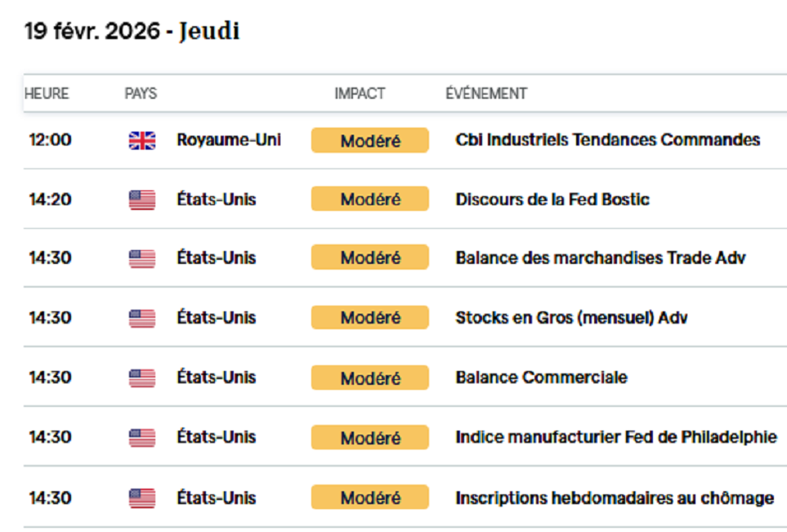Open the Cbi Industriels Tendances Commandes event
787x532 pixels.
[607, 140]
